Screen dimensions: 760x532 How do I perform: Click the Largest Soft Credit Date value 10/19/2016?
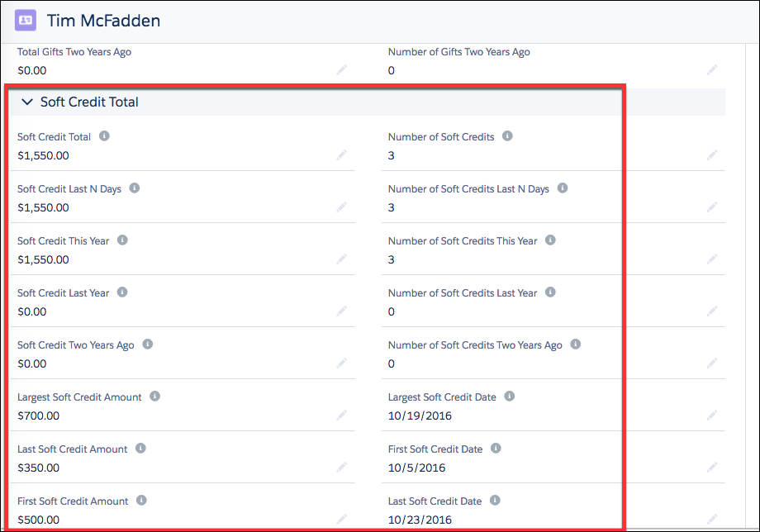click(x=420, y=416)
